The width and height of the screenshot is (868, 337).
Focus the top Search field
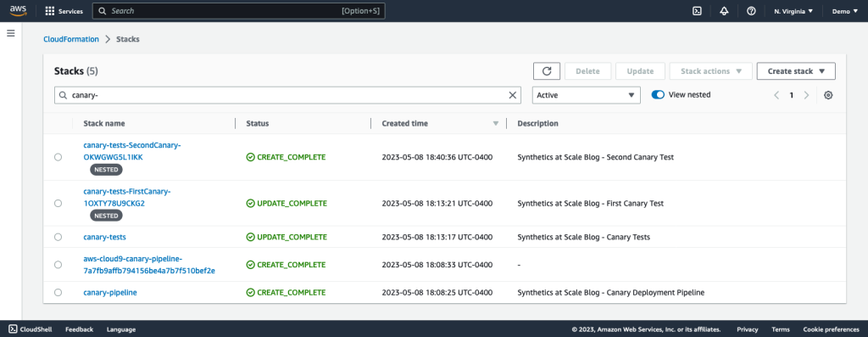click(x=238, y=11)
